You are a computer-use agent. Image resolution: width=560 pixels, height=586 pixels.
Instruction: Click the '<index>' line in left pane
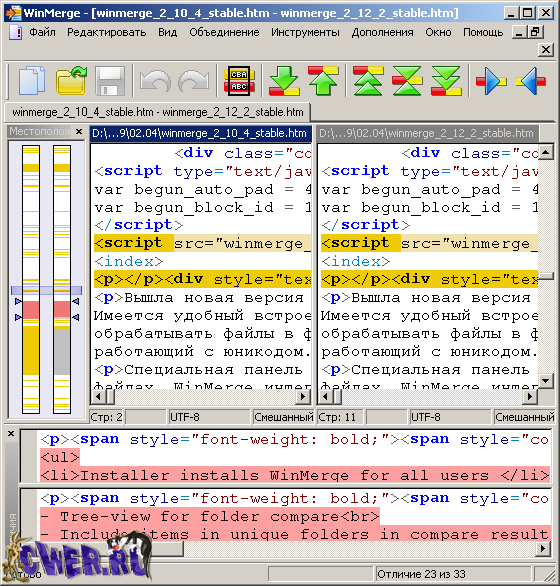tap(129, 261)
